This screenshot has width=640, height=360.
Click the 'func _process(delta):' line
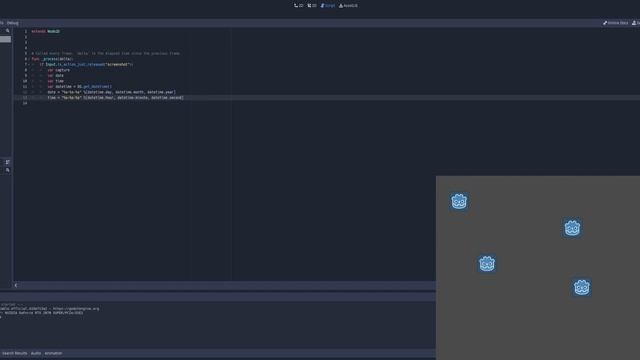[52, 59]
